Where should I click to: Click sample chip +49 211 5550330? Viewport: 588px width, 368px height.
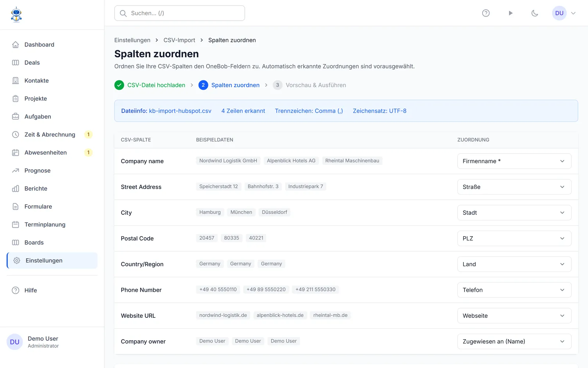click(315, 290)
